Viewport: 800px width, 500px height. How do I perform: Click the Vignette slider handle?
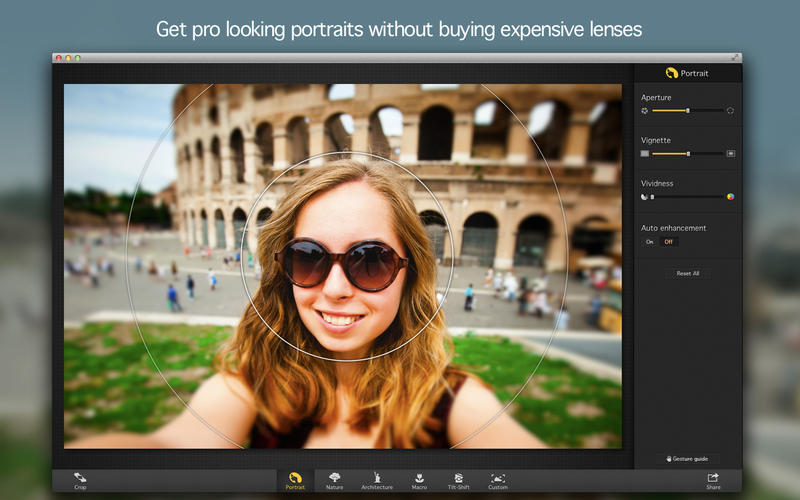tap(688, 154)
